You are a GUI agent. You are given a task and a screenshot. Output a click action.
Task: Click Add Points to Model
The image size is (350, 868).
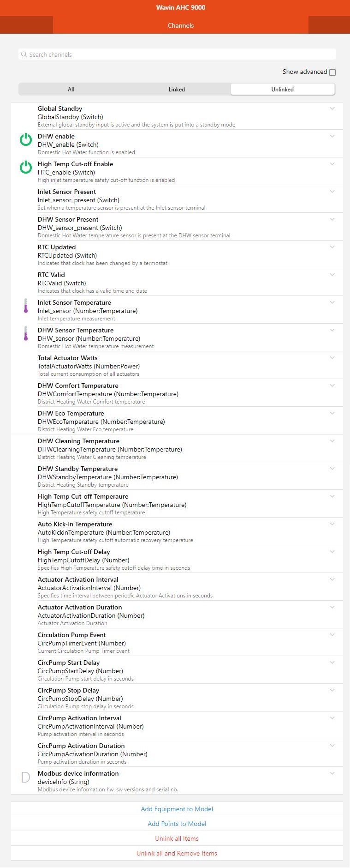(177, 824)
